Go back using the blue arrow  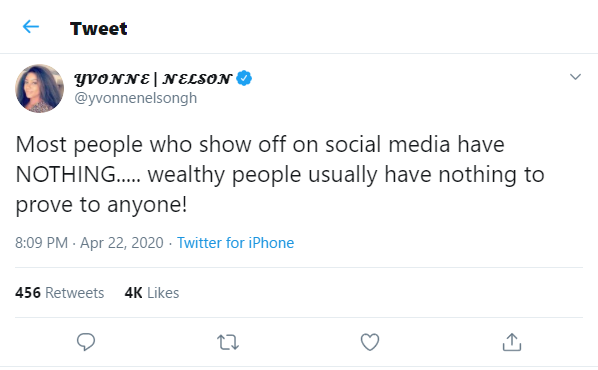pyautogui.click(x=31, y=27)
